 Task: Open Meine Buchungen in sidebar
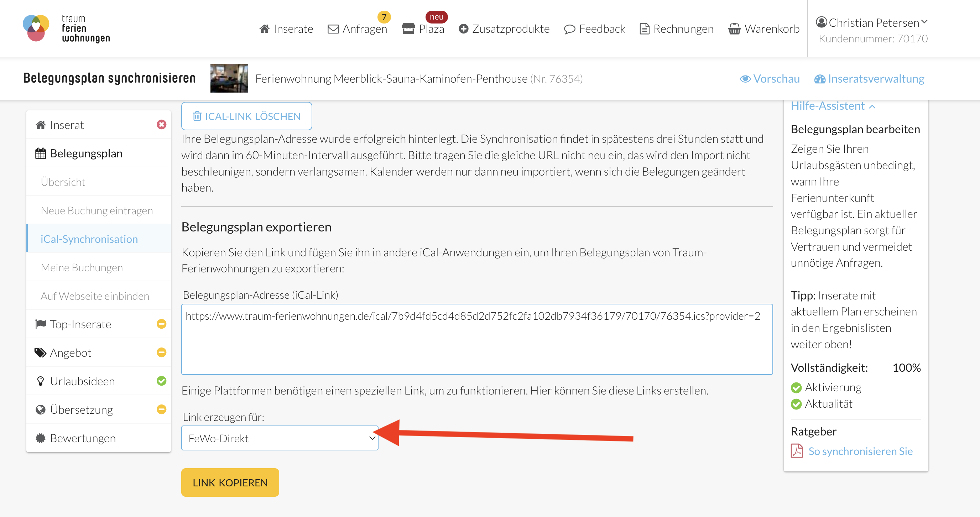point(99,267)
